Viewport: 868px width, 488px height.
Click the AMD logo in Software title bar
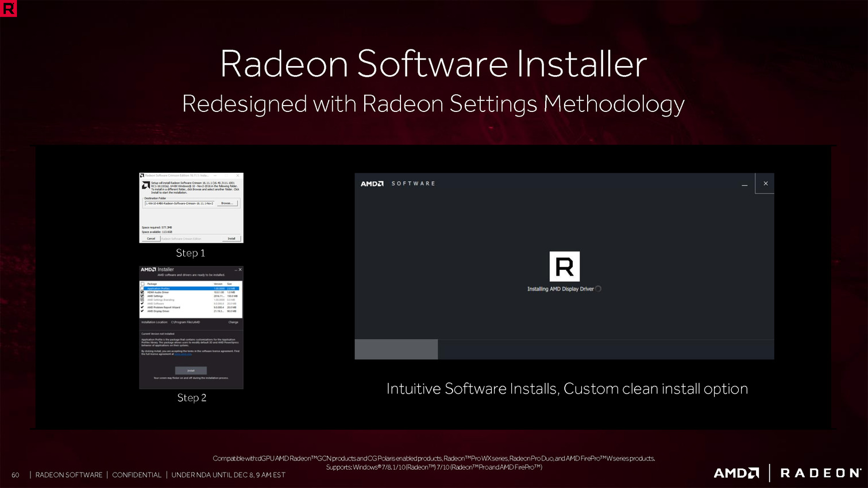point(372,184)
